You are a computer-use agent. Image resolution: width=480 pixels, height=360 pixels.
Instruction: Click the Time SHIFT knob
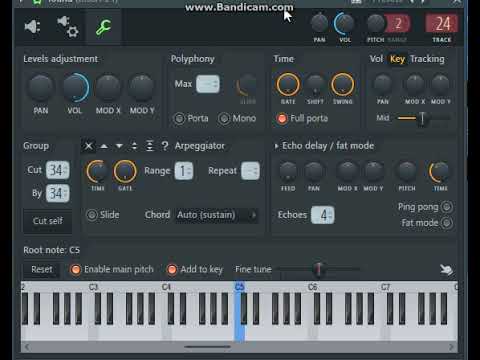(315, 84)
